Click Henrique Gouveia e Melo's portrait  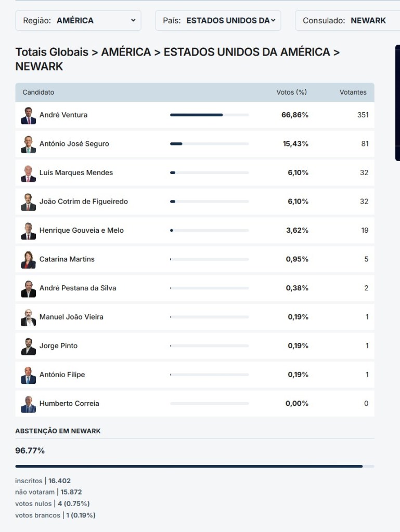coord(28,231)
